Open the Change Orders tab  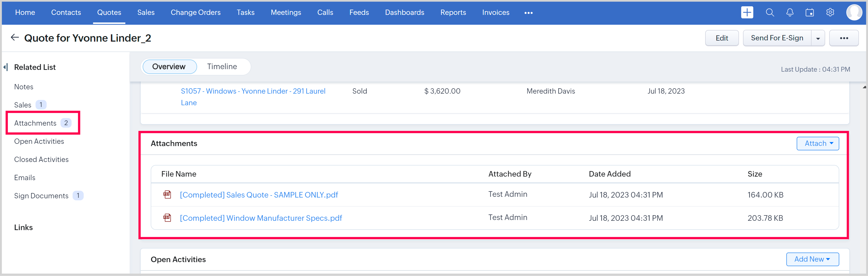[x=195, y=12]
